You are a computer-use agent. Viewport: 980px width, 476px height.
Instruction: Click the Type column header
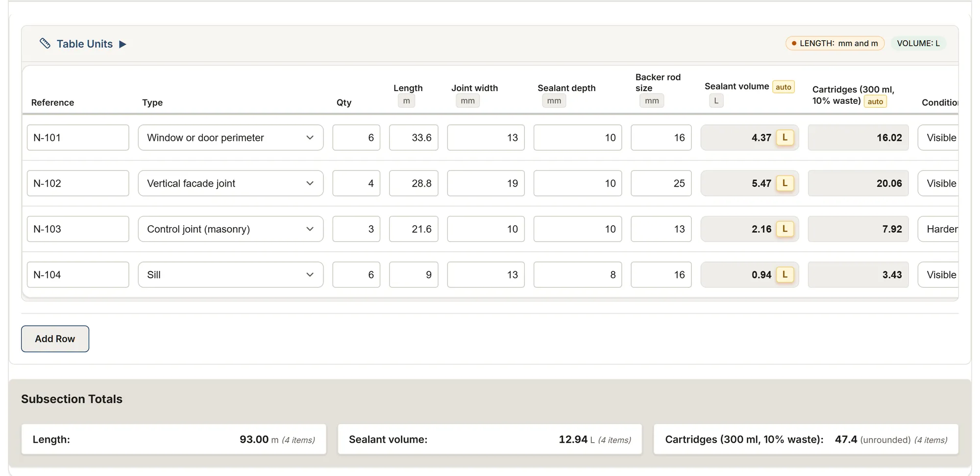point(152,102)
